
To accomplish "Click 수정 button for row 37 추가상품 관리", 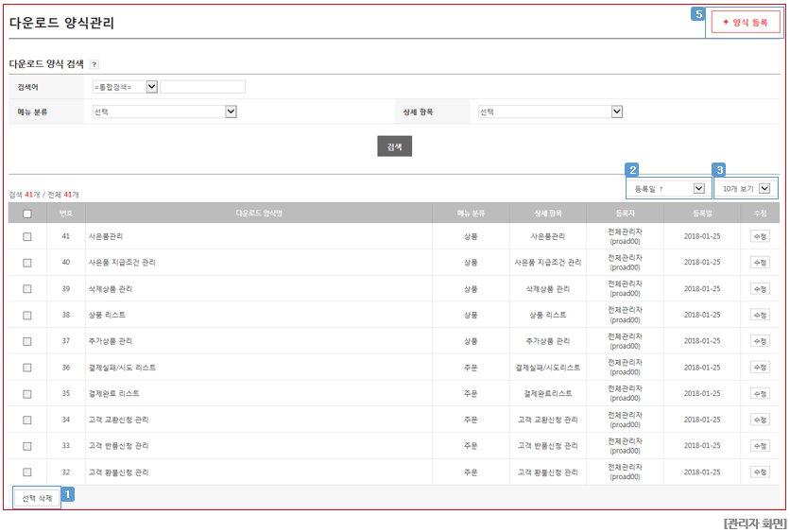I will 761,341.
